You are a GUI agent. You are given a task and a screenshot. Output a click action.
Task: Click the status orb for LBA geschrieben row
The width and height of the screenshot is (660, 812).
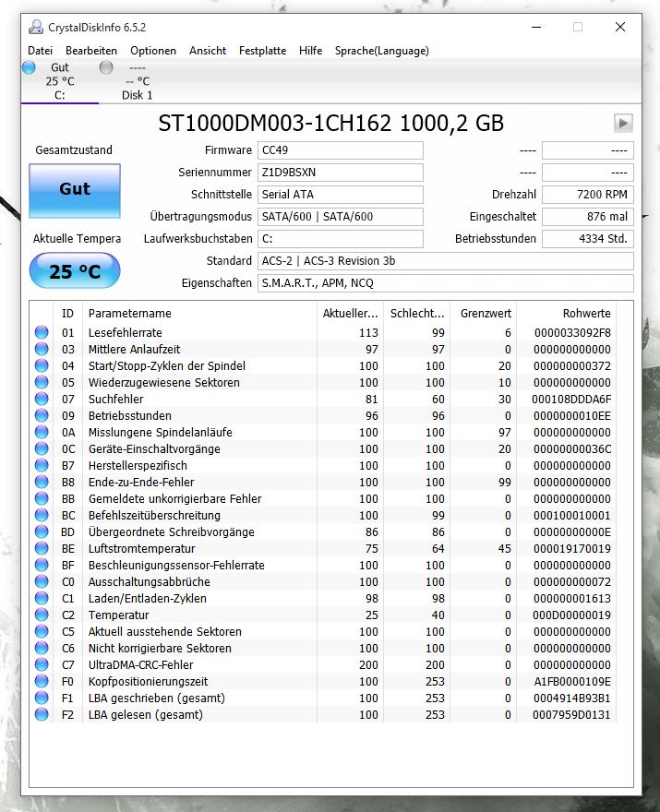42,698
